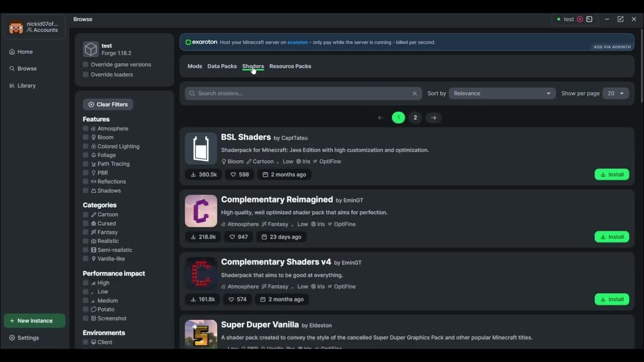Click the BSL Shaders pack icon
The height and width of the screenshot is (362, 644).
pos(201,148)
